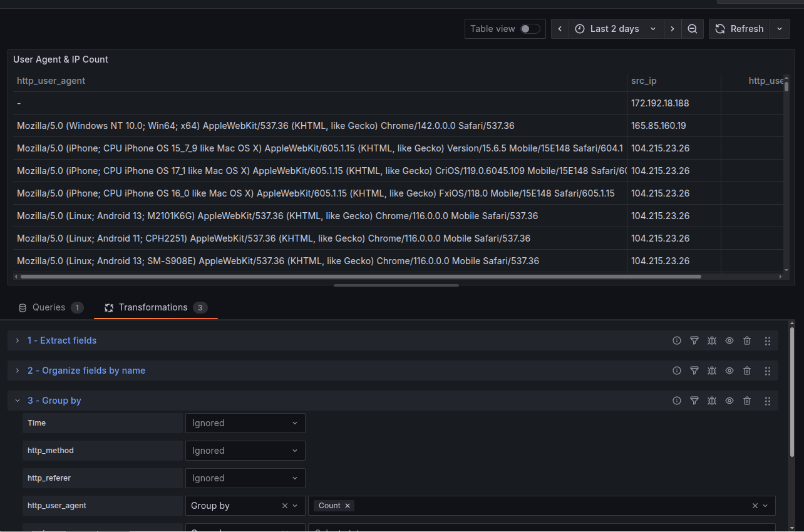The height and width of the screenshot is (532, 804).
Task: Click zoom out time range icon
Action: [x=692, y=29]
